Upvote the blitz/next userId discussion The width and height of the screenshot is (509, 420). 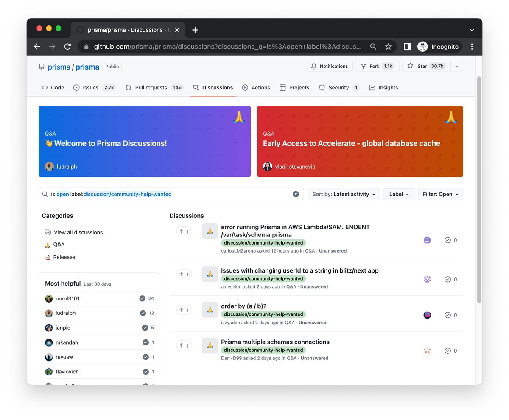184,274
